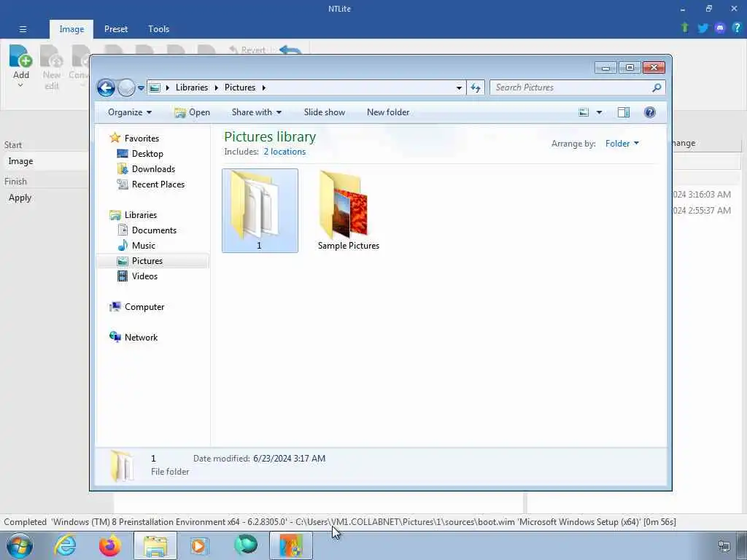
Task: Open the view options dropdown arrow
Action: 599,112
